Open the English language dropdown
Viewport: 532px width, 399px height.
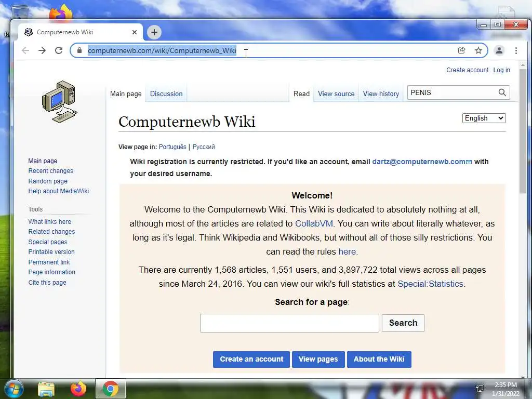click(484, 118)
